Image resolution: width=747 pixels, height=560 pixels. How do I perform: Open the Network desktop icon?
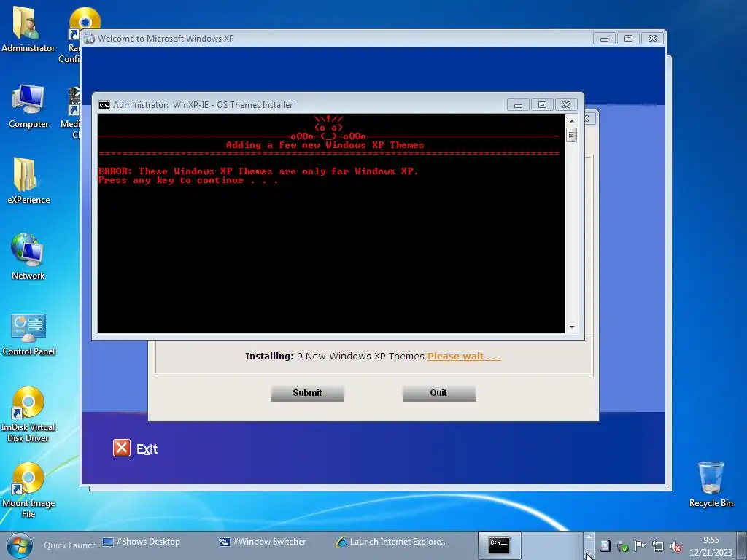28,256
